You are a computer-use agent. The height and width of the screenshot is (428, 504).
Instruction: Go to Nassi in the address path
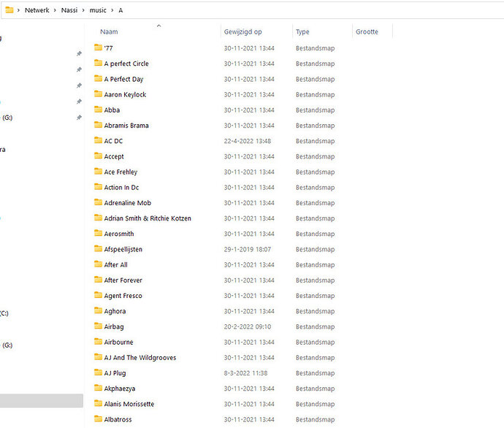coord(69,10)
